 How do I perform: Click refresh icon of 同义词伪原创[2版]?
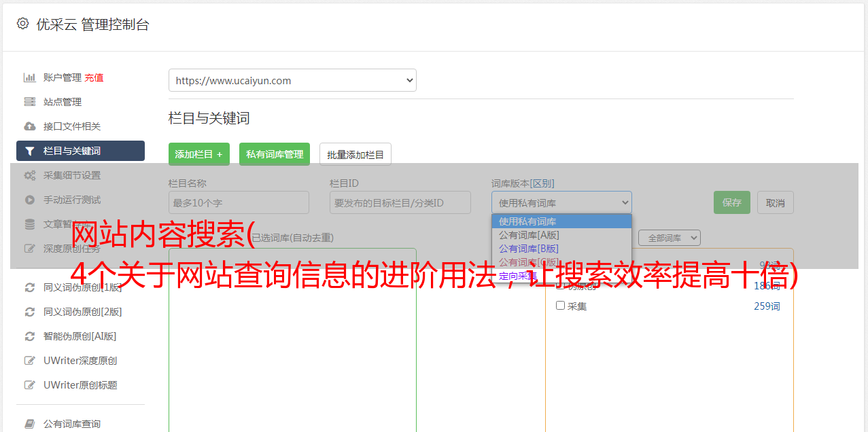(29, 312)
